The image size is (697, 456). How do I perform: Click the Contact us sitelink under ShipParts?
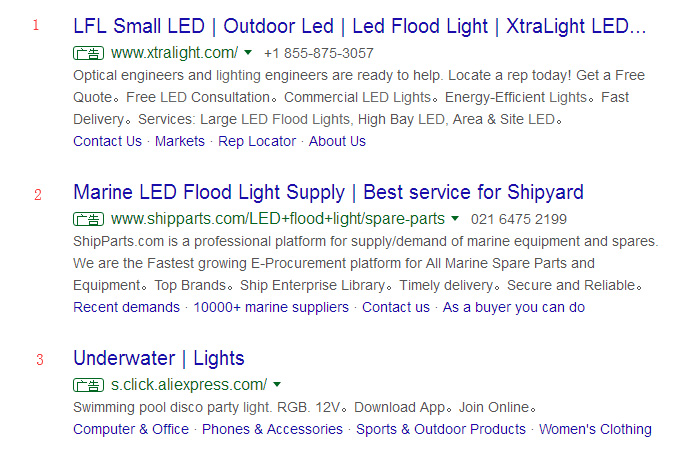396,307
